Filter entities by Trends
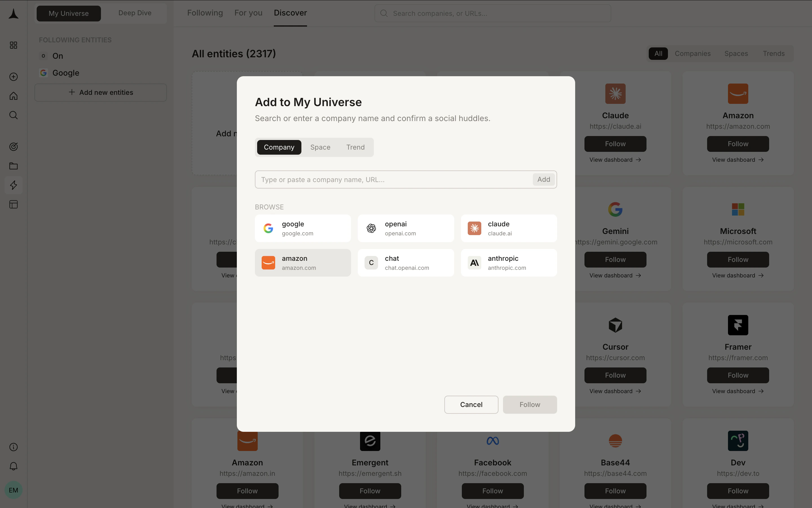 pos(773,53)
